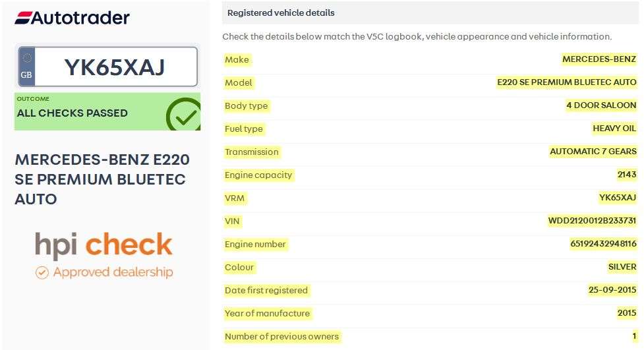644x350 pixels.
Task: Click the Approved dealership tick icon
Action: 42,272
